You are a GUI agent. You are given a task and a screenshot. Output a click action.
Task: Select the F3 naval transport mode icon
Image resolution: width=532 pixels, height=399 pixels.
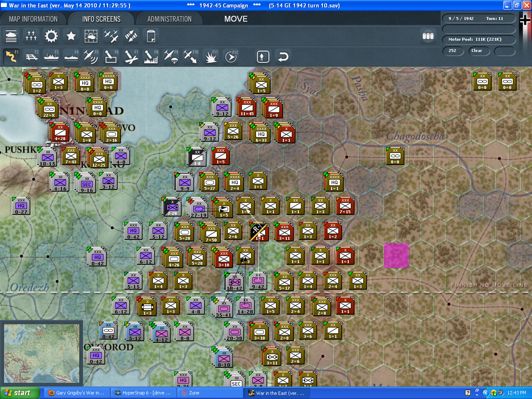click(51, 57)
